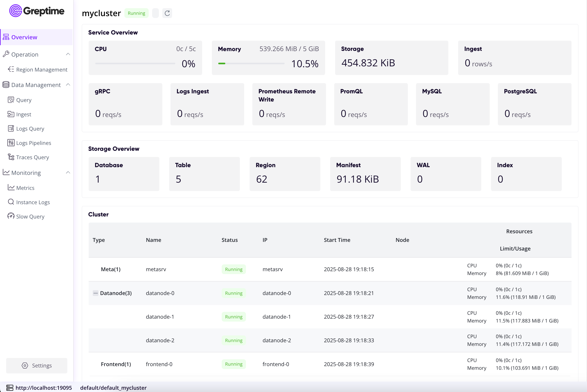Click the Region Management icon in sidebar
Screen dimensions: 587x392
tap(11, 69)
